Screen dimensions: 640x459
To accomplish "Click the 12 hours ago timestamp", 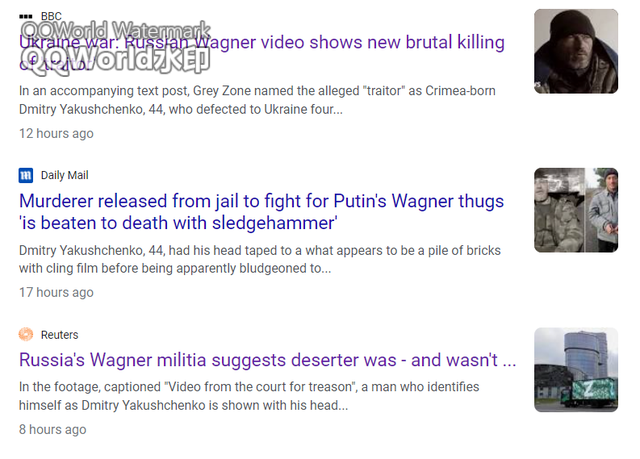I will coord(56,133).
